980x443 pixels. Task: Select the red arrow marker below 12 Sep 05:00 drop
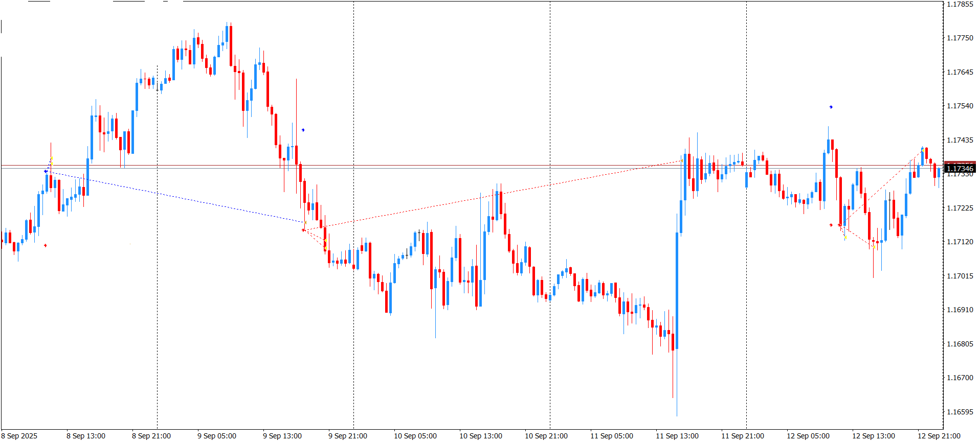[x=831, y=225]
